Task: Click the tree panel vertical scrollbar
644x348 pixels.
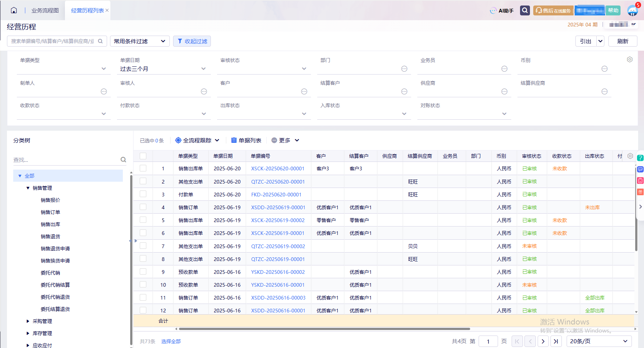Action: coord(131,259)
